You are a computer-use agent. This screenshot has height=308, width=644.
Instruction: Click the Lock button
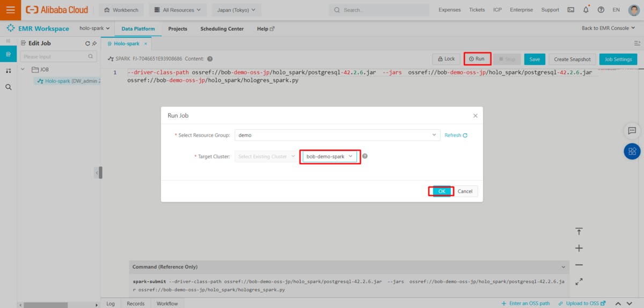point(445,59)
